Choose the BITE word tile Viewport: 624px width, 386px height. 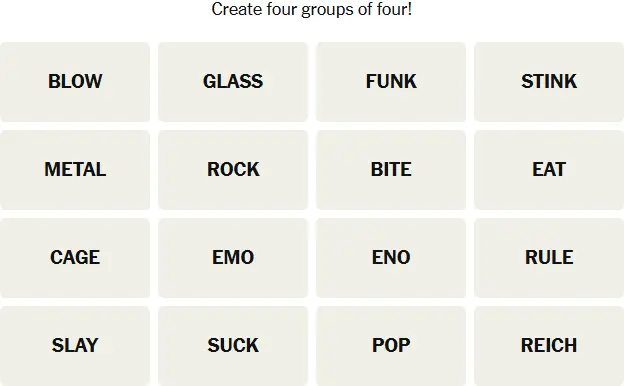click(x=391, y=170)
